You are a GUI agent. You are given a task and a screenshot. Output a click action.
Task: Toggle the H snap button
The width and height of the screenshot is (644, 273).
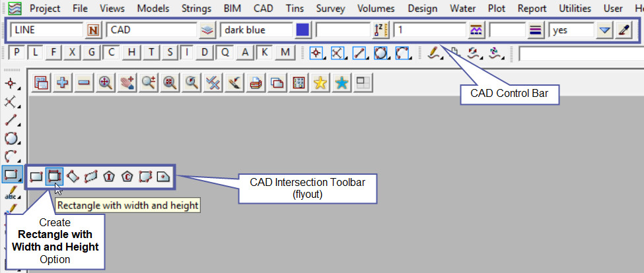131,53
